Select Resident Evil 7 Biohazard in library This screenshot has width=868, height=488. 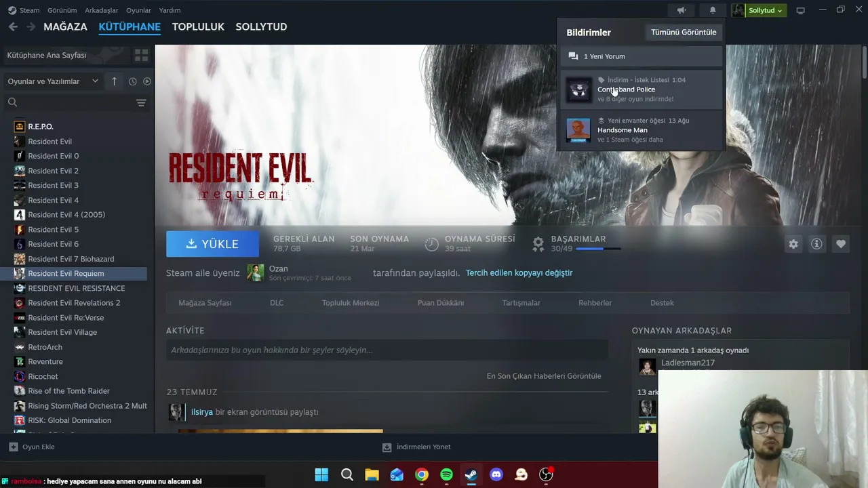click(71, 259)
